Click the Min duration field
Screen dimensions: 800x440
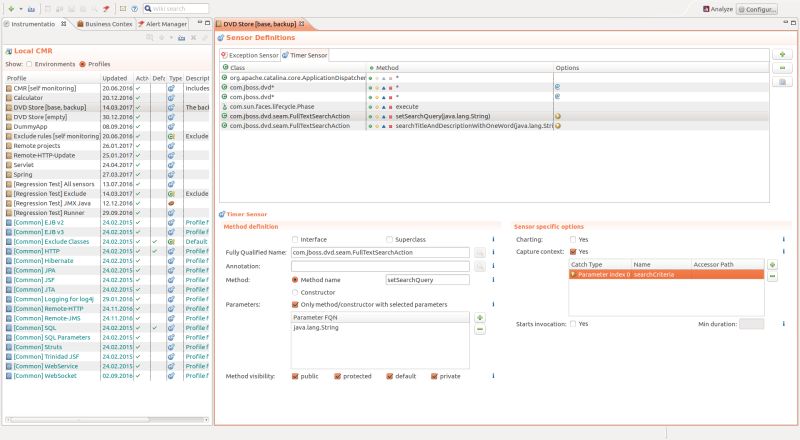coord(752,324)
